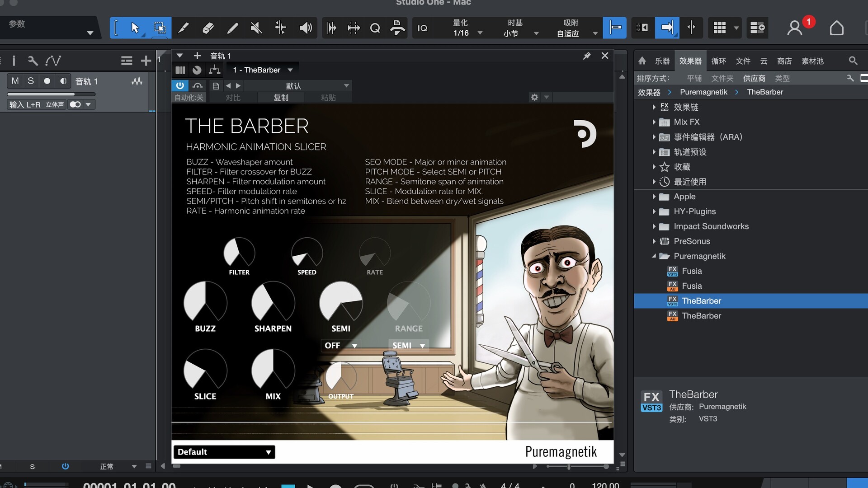
Task: Pin the plugin window
Action: (587, 56)
